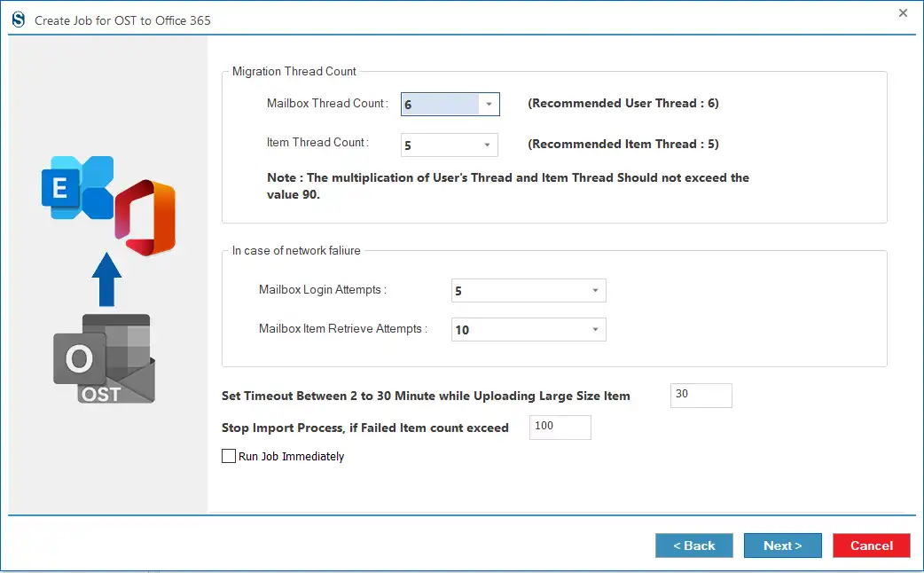Click the 'Mailbox Thread Count :' label
The image size is (924, 573).
(327, 103)
